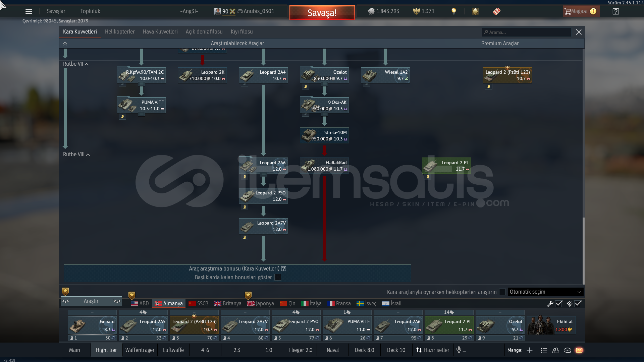The width and height of the screenshot is (644, 362).
Task: Open the contacts list icon
Action: 544,350
